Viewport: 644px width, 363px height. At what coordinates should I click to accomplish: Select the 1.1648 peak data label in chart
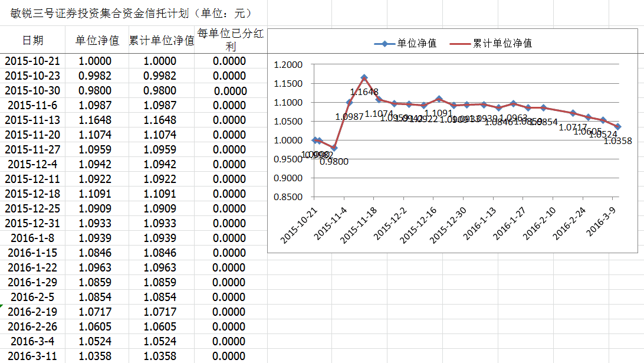coord(364,91)
